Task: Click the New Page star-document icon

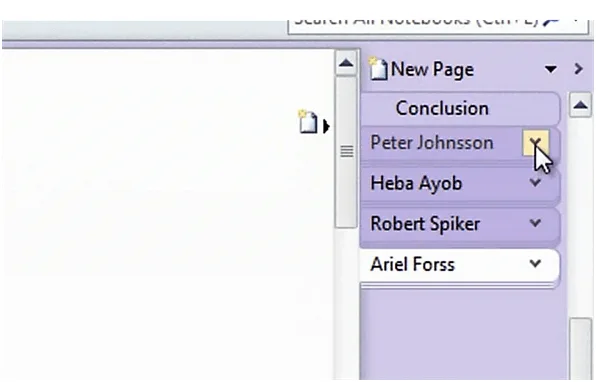Action: [378, 69]
